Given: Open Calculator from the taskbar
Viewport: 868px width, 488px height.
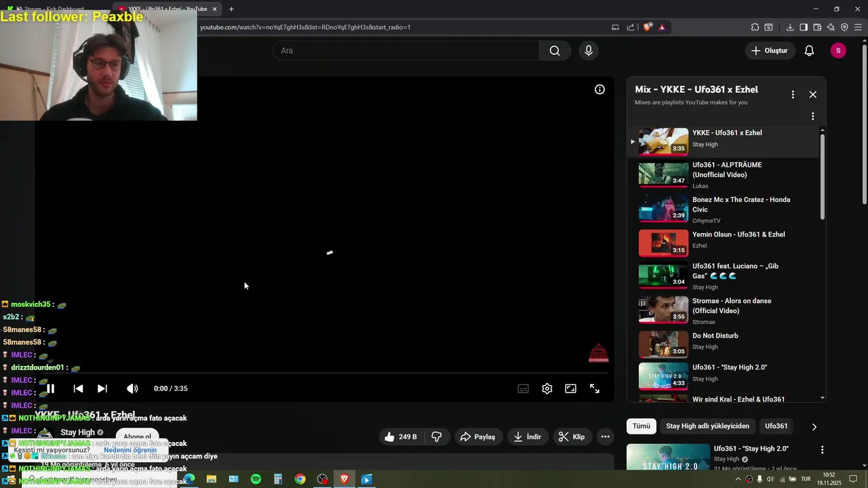Looking at the screenshot, I should pyautogui.click(x=278, y=479).
